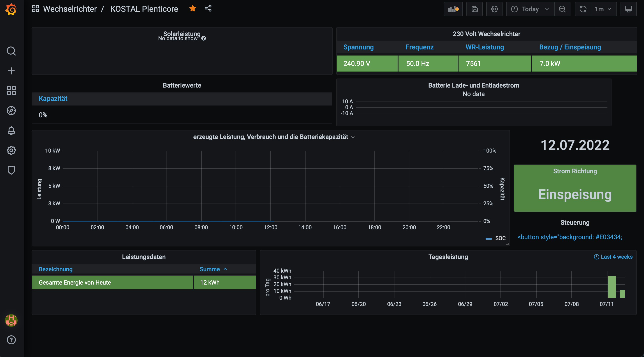Screen dimensions: 644x357
Task: Sort table by Summe column header
Action: [x=210, y=269]
